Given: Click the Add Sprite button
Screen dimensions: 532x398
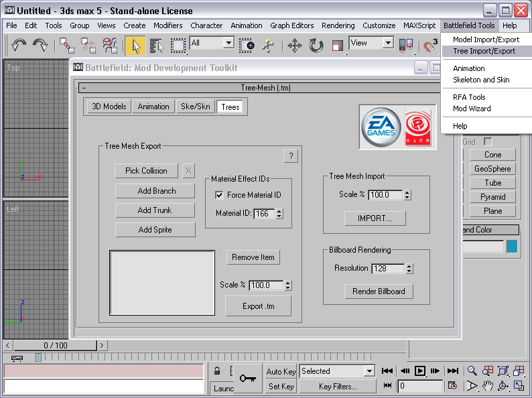Looking at the screenshot, I should 155,230.
